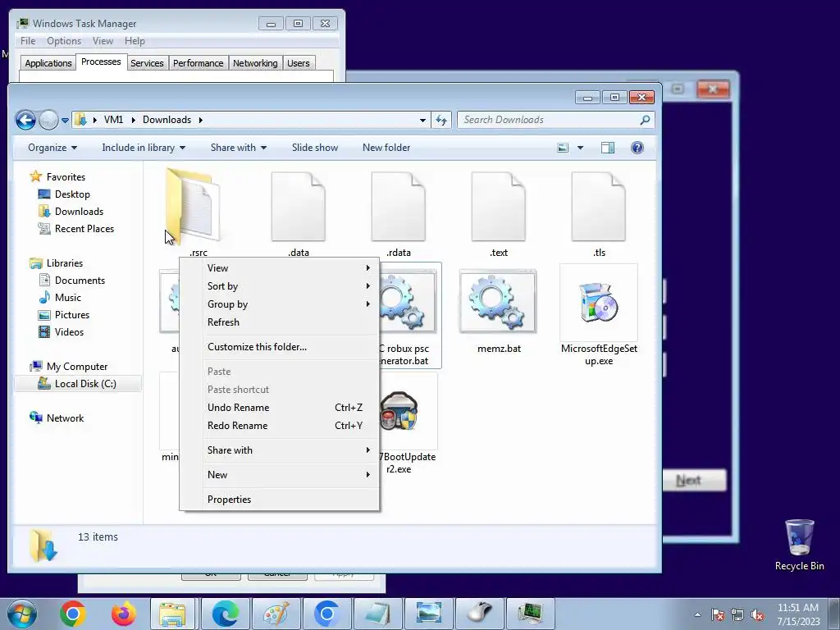Viewport: 840px width, 630px height.
Task: Click the New folder toolbar button
Action: 386,148
